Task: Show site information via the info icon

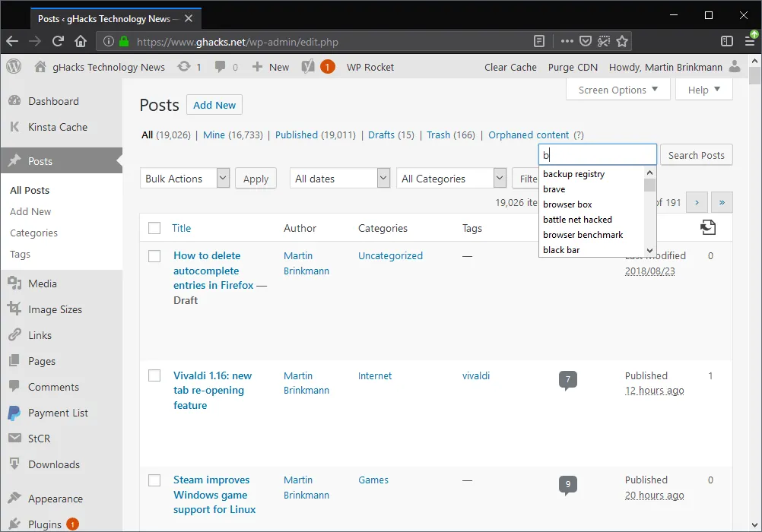Action: point(109,41)
